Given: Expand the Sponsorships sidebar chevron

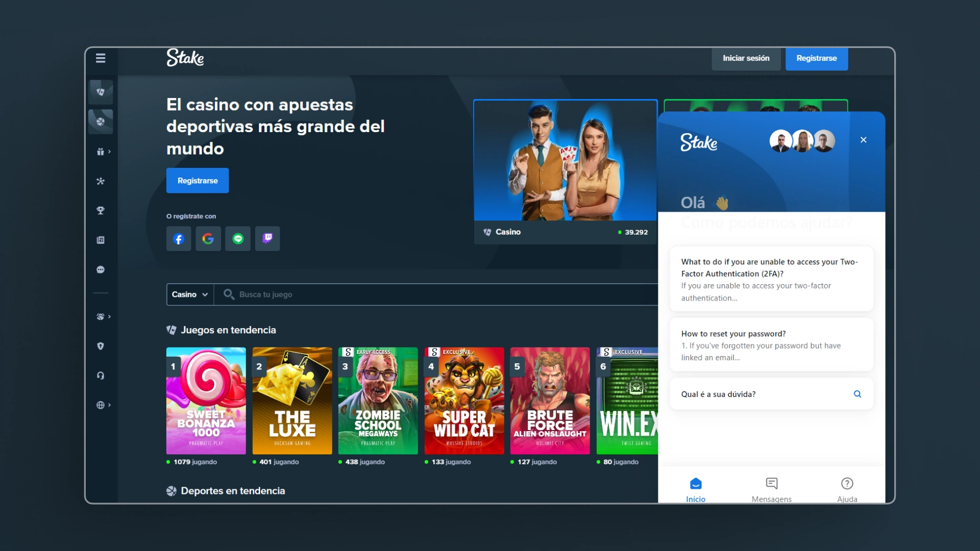Looking at the screenshot, I should click(x=109, y=317).
